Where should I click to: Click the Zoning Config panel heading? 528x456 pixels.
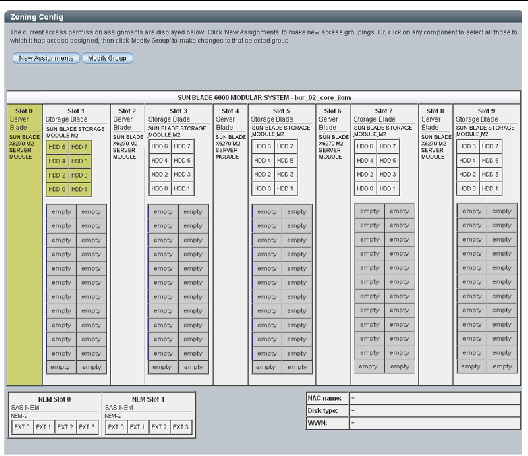click(37, 17)
